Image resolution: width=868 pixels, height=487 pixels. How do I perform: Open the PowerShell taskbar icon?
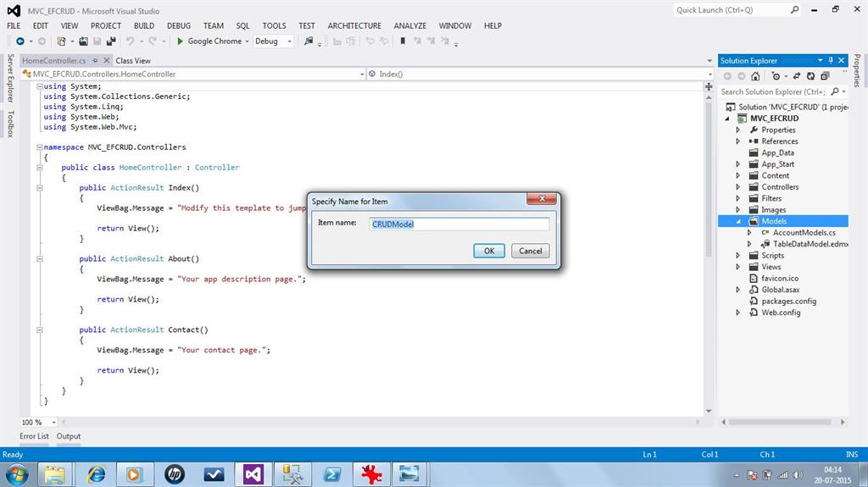pyautogui.click(x=332, y=474)
